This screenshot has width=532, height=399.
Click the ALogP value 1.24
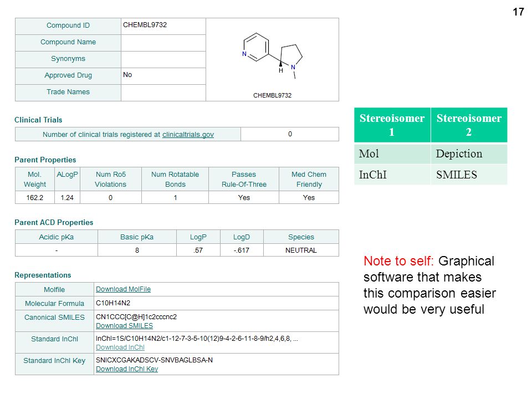[67, 197]
